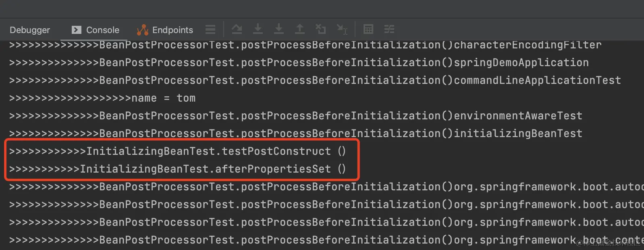Open the Evaluate Expression calculator icon
This screenshot has width=644, height=250.
click(x=368, y=29)
